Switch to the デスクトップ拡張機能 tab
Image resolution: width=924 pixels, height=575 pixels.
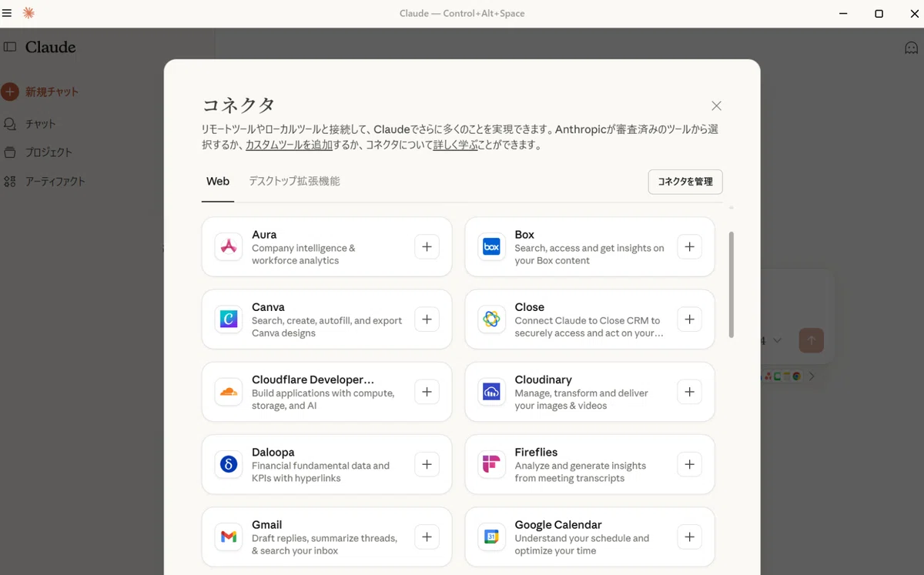tap(294, 182)
